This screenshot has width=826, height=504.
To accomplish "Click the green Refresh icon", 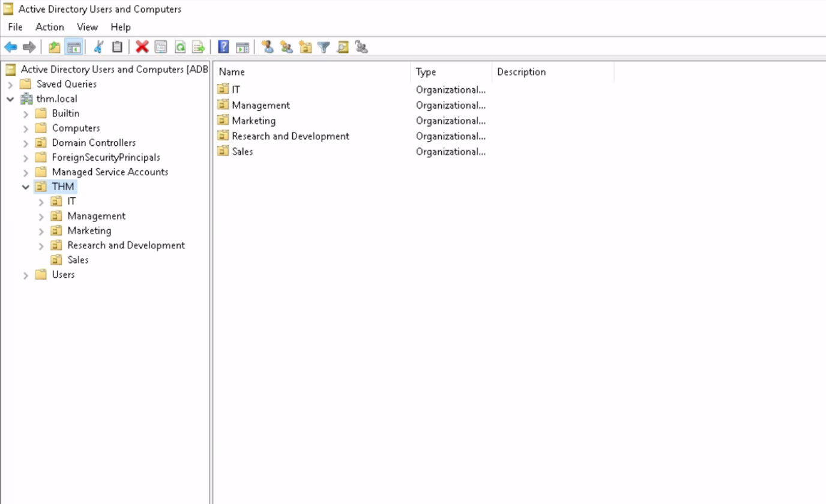I will click(179, 47).
